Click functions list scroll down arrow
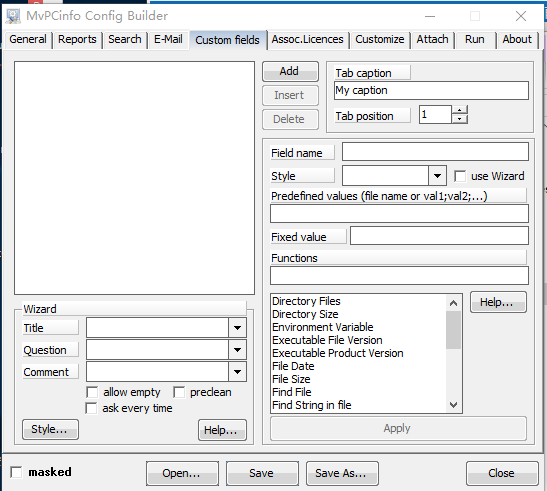 tap(454, 405)
